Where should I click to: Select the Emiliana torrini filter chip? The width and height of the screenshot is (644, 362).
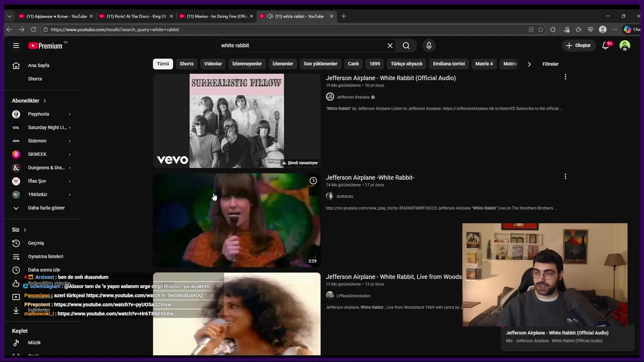point(449,64)
